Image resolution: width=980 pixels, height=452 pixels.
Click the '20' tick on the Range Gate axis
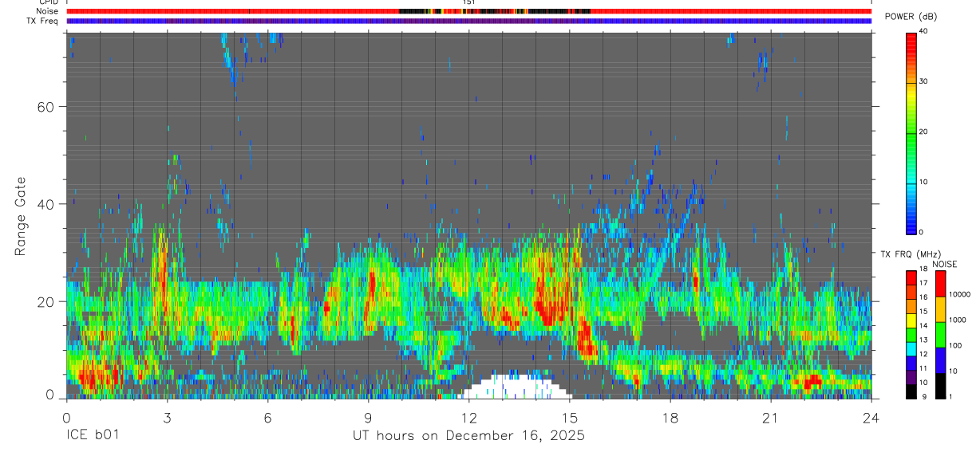45,301
